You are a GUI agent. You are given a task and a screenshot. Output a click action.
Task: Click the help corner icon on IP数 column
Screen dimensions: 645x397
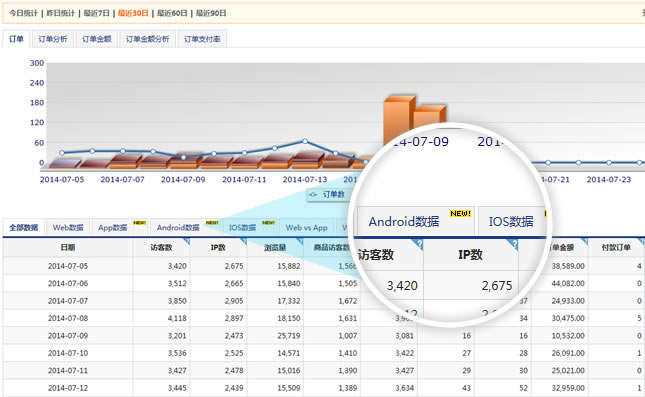243,241
